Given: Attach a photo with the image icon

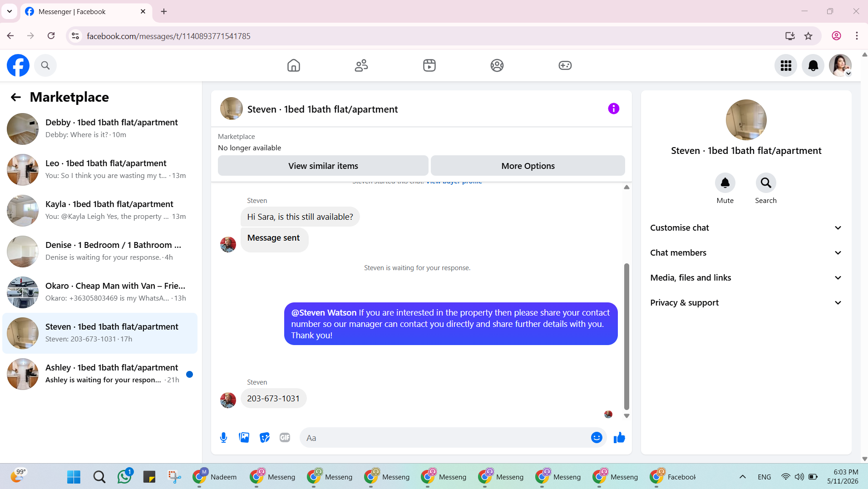Looking at the screenshot, I should (x=244, y=438).
